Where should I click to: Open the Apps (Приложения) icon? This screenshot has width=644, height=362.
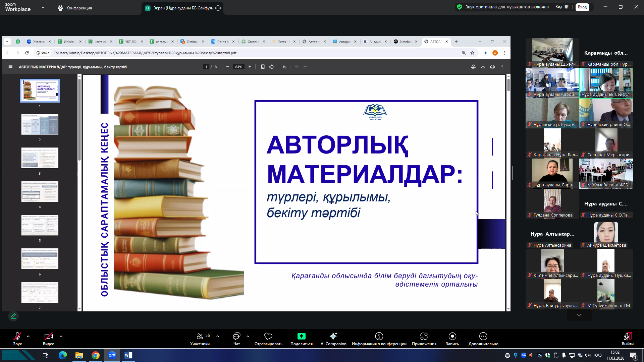(x=424, y=336)
